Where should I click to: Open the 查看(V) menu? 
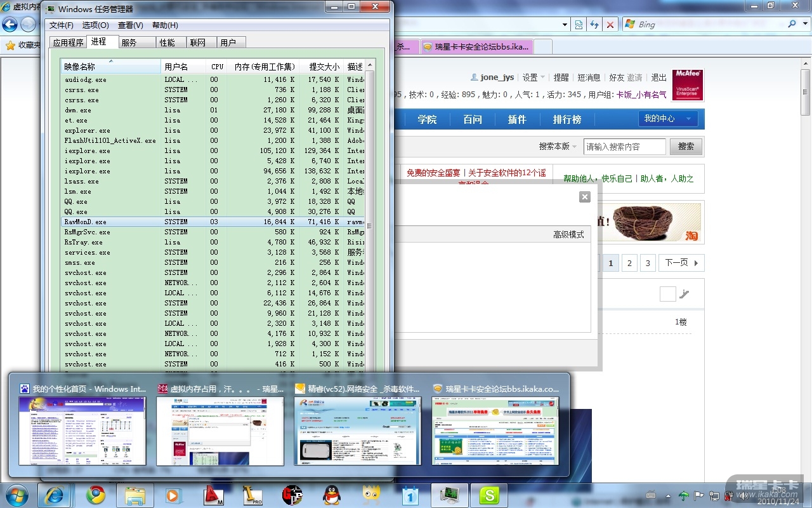point(130,25)
